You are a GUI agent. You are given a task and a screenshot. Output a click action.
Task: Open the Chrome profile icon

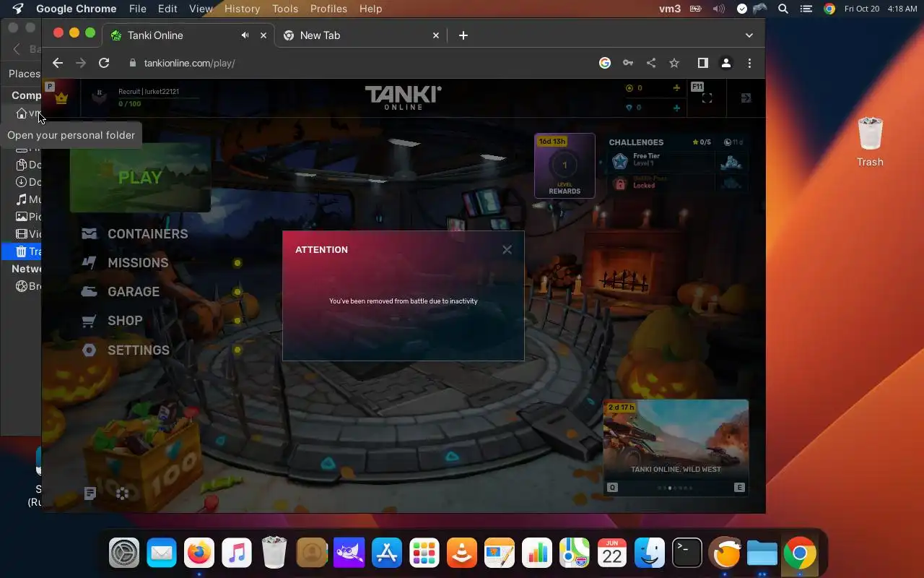(726, 63)
